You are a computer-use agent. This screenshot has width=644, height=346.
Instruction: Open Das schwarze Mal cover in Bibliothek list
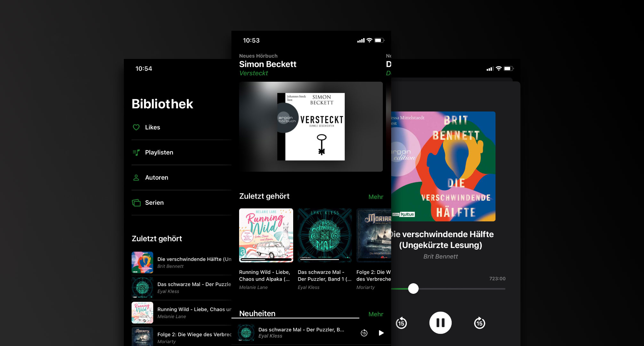click(142, 287)
